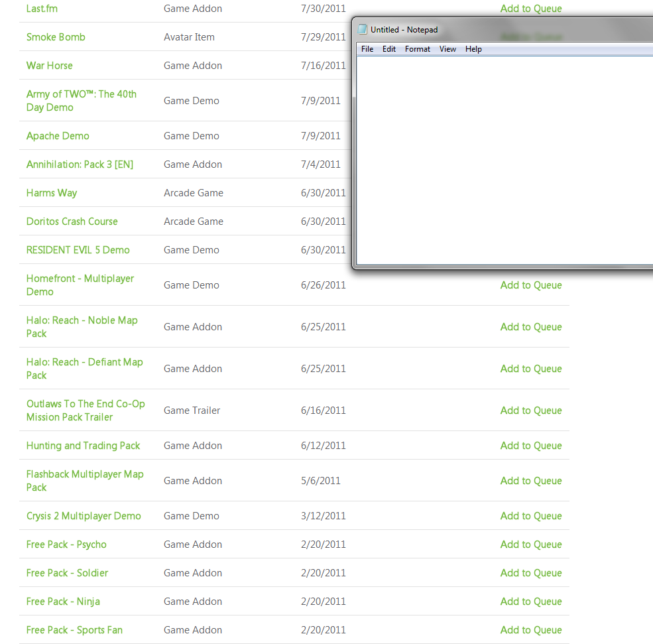Screen dimensions: 653x644
Task: Open Flashback Multiplayer Map Pack link
Action: pyautogui.click(x=85, y=480)
